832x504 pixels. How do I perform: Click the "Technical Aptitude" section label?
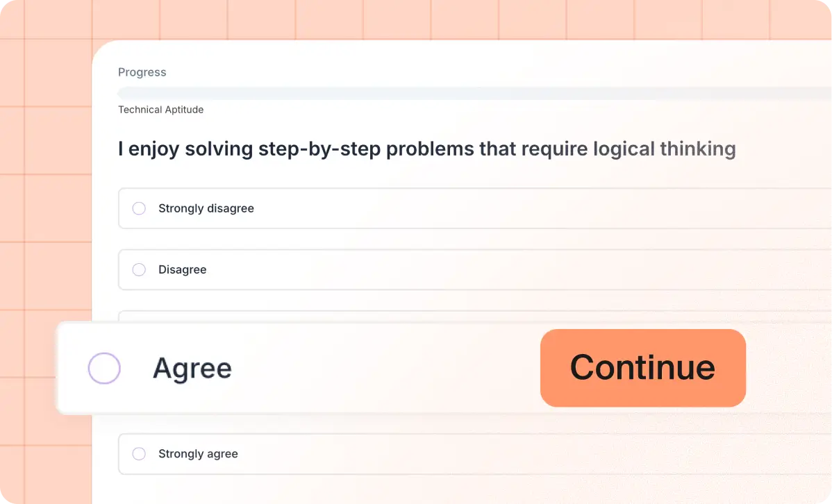click(x=160, y=110)
